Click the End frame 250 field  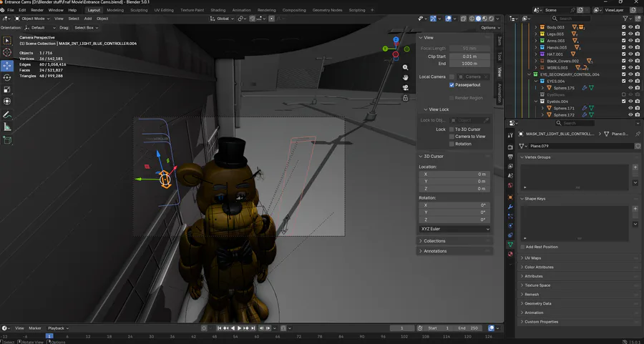tap(469, 328)
